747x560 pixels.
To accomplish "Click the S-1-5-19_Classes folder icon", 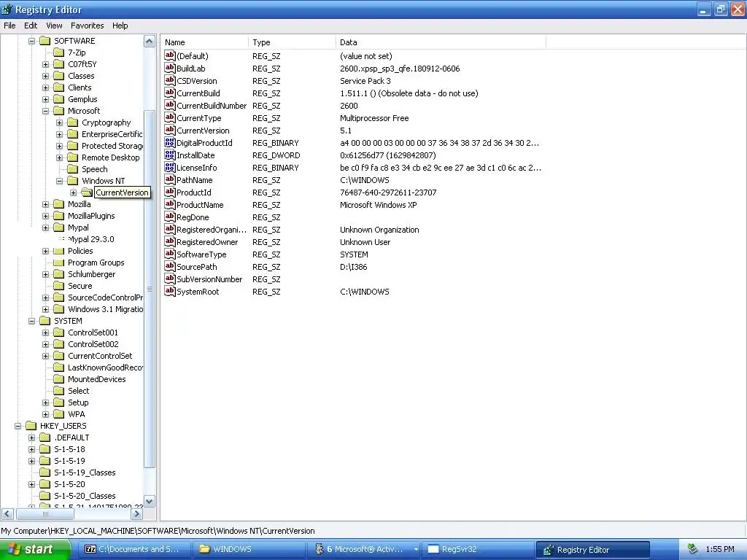I will click(x=44, y=472).
